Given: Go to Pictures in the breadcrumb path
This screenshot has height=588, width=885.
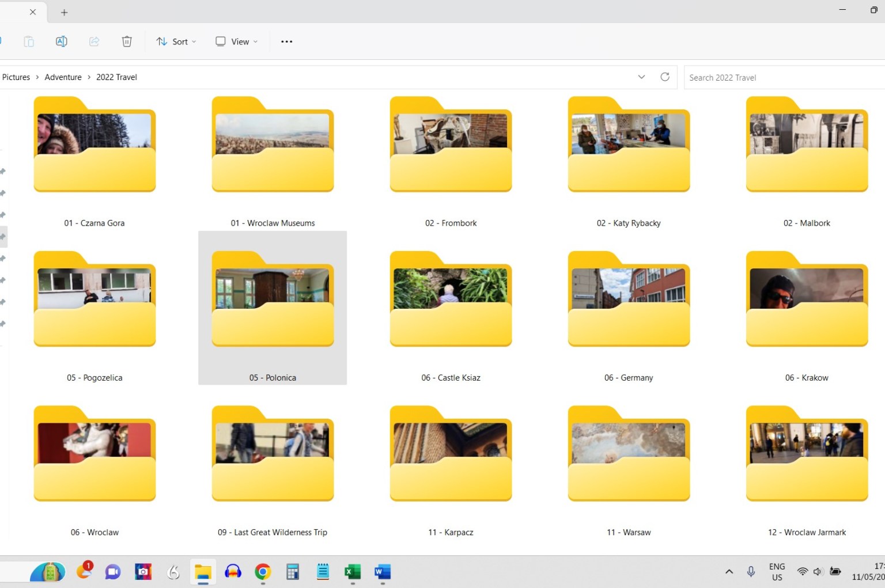Looking at the screenshot, I should click(x=16, y=77).
